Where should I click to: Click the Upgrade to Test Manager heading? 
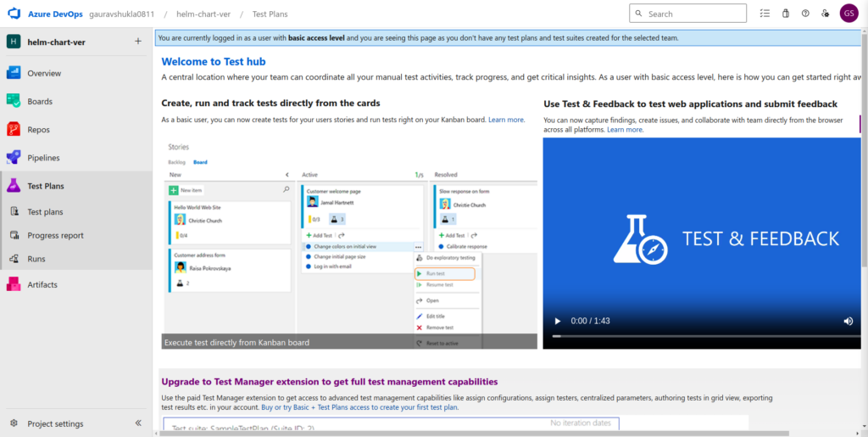click(x=330, y=382)
